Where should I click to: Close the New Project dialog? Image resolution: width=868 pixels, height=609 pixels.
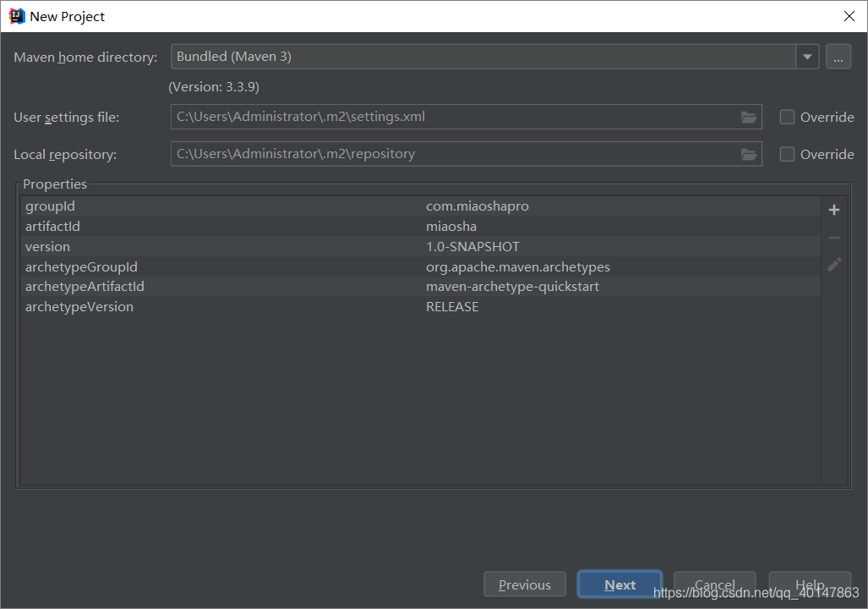tap(849, 16)
